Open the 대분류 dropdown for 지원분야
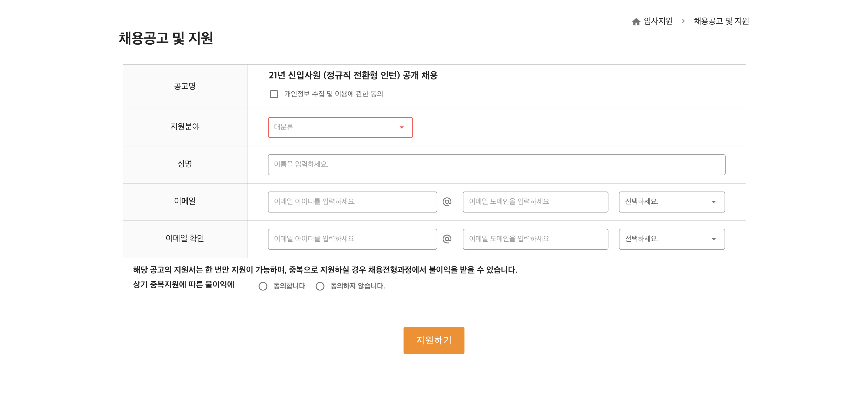The width and height of the screenshot is (868, 414). pos(340,127)
